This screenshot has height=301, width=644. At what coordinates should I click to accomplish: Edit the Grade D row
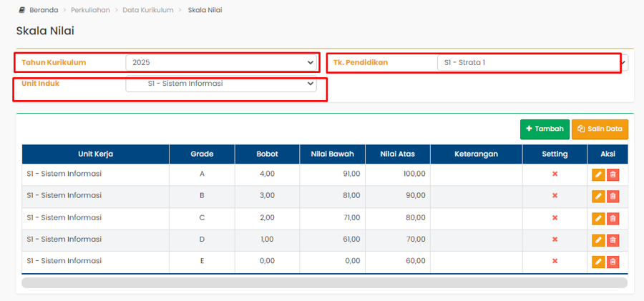coord(598,240)
